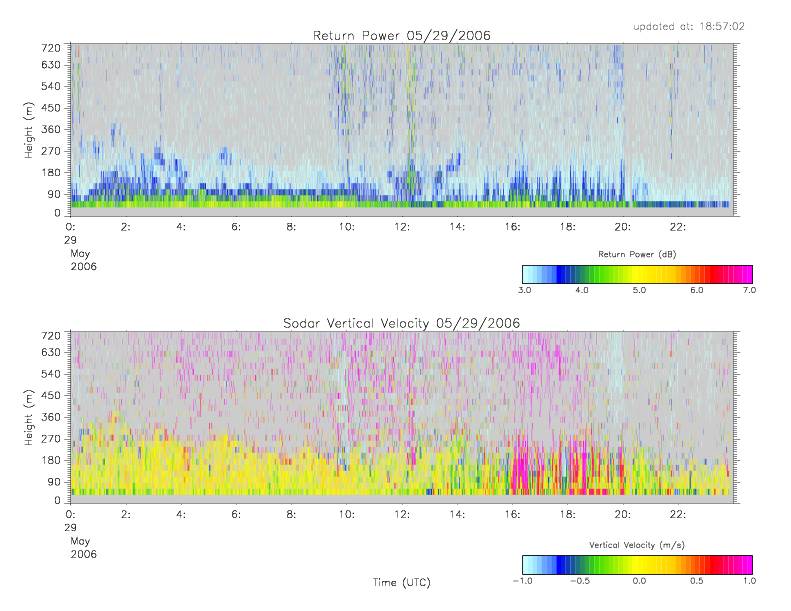Screen dimensions: 791x611
Task: Click the 'May' date label under Return Power plot
Action: point(80,254)
